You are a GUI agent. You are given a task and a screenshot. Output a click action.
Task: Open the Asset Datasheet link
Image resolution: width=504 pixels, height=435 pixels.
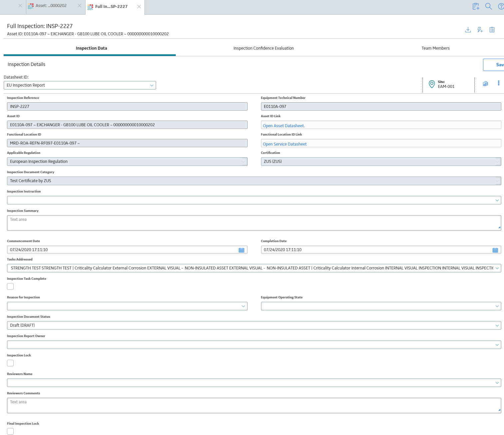(284, 126)
